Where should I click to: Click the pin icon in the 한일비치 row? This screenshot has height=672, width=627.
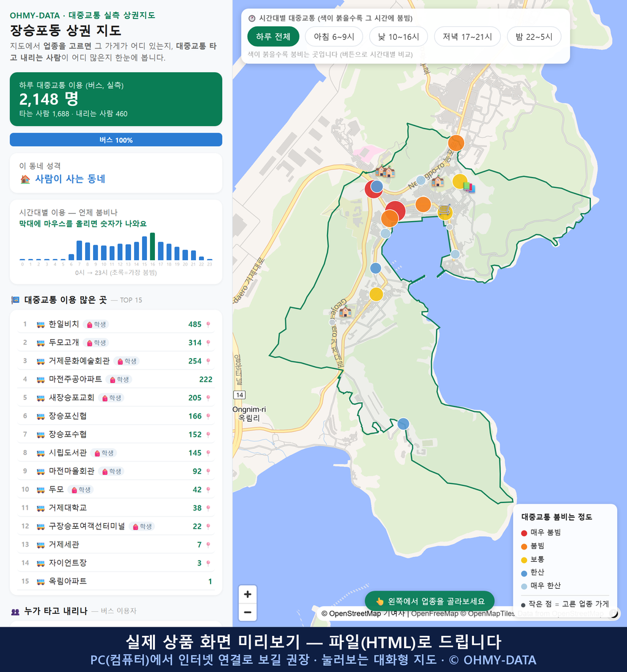pos(208,324)
